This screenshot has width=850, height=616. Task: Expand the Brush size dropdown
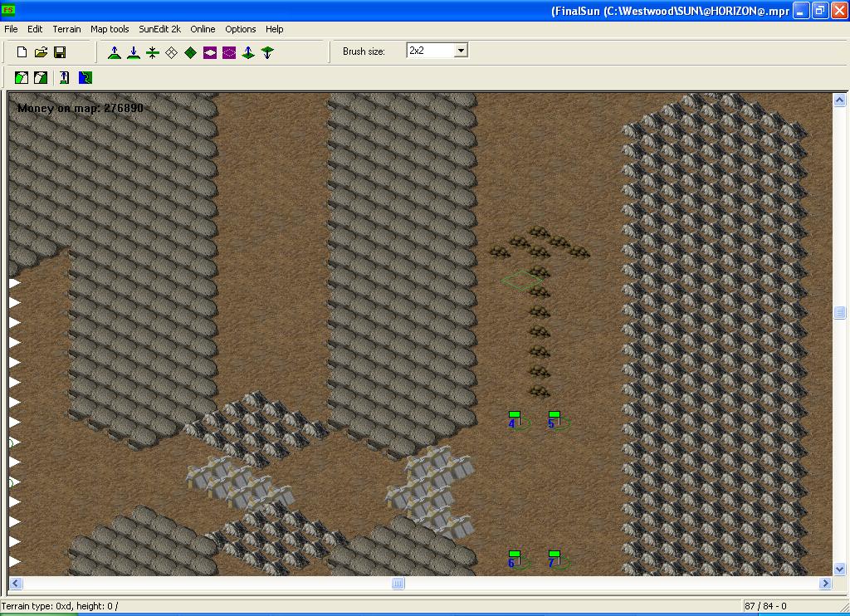(461, 51)
